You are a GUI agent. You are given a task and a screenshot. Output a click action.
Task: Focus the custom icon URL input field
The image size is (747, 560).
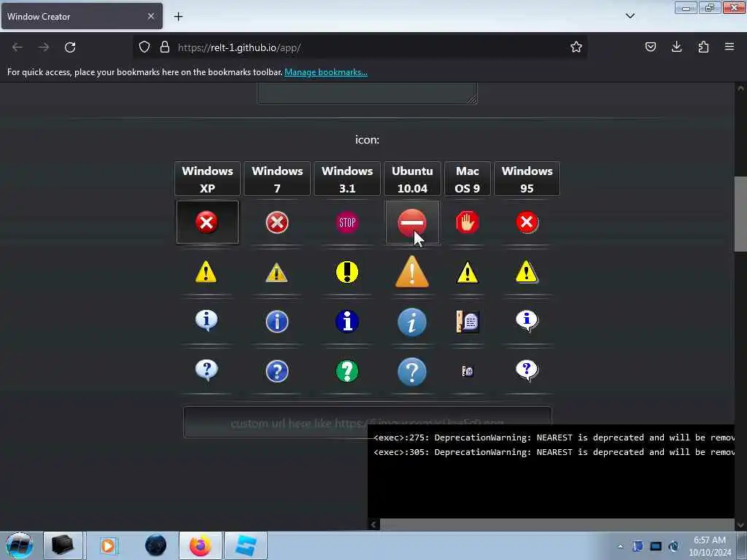368,422
